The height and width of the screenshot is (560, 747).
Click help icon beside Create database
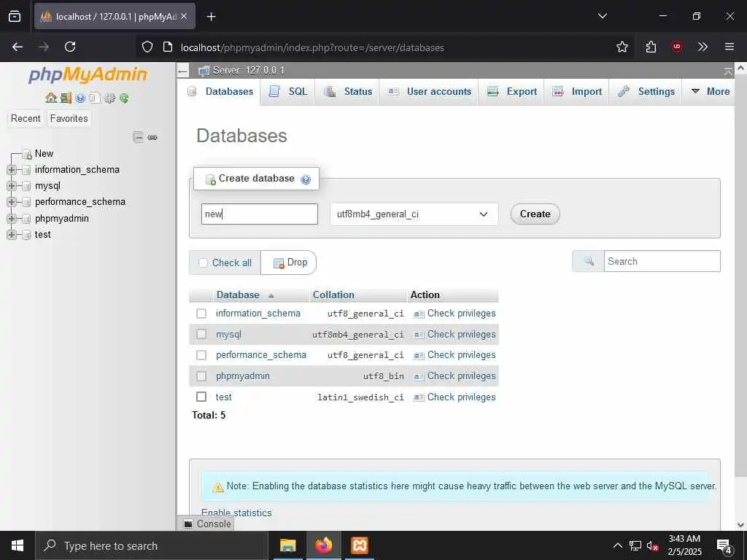[306, 179]
